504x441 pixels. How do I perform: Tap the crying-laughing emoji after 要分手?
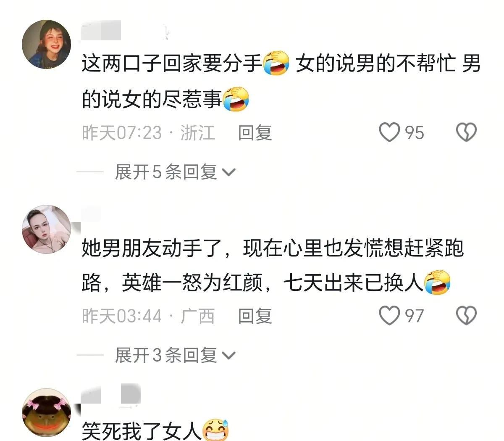click(x=276, y=63)
